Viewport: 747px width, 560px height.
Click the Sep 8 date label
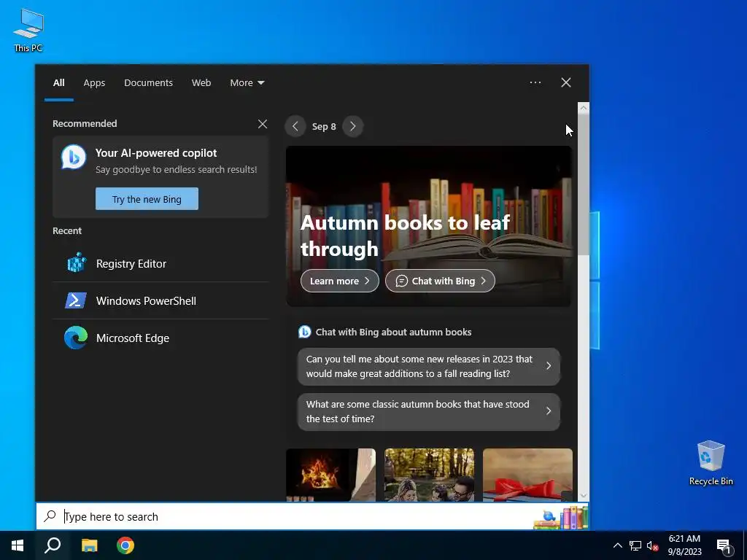pos(324,127)
